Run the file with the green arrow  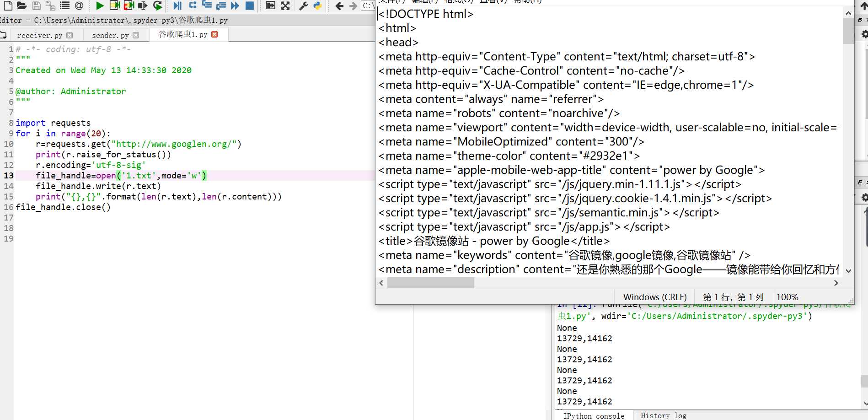pyautogui.click(x=100, y=5)
